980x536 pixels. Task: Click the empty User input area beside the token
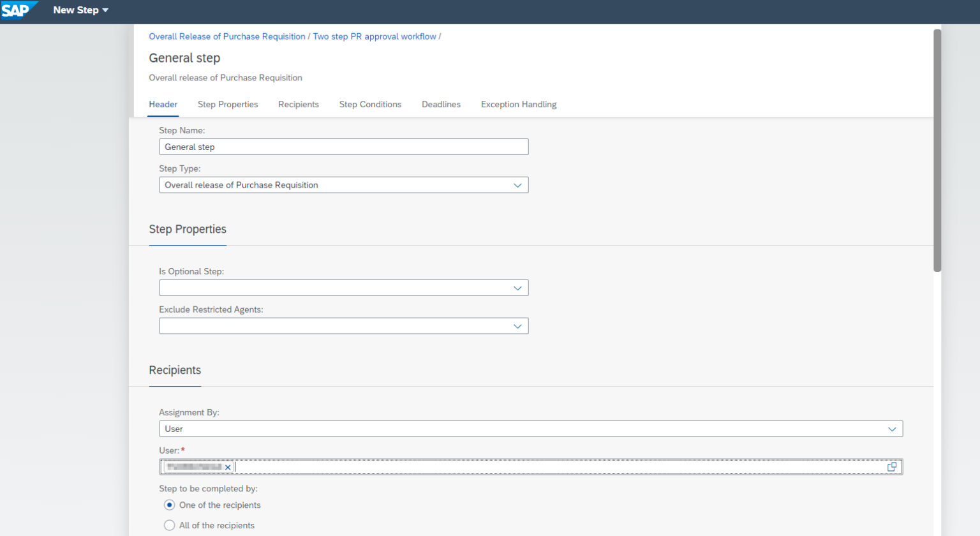[x=447, y=466]
